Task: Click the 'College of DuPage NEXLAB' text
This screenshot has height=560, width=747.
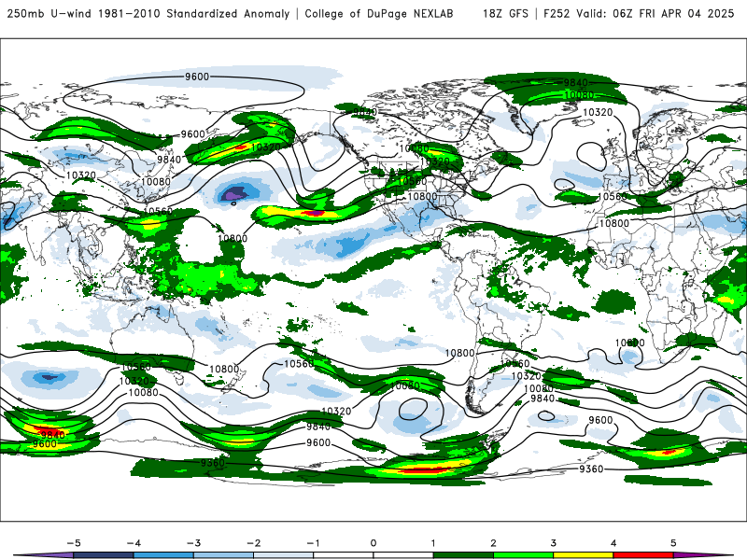Action: click(379, 13)
